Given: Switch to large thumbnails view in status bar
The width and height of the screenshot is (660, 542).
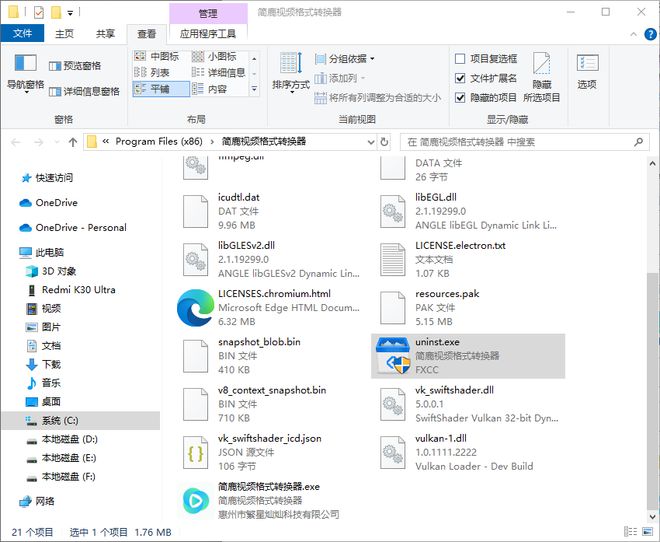Looking at the screenshot, I should click(x=647, y=532).
